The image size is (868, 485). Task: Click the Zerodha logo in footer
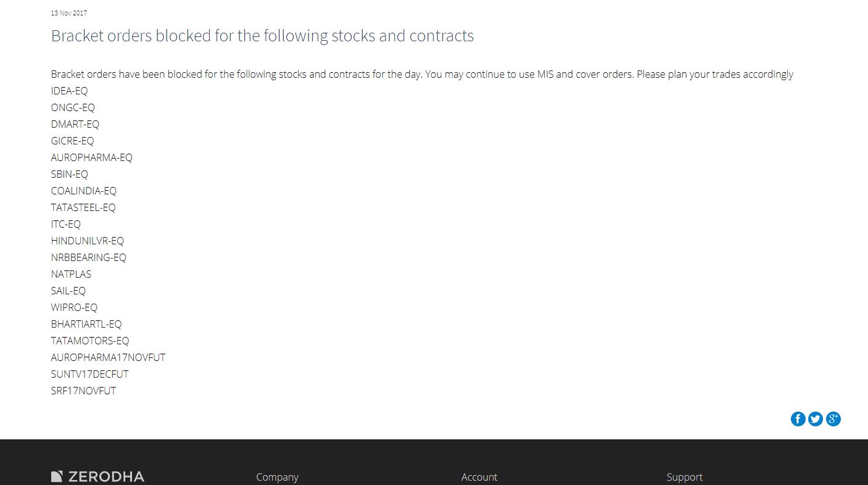pos(97,476)
